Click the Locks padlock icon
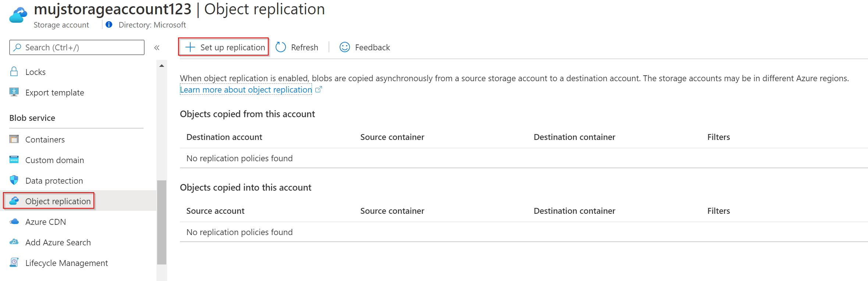868x281 pixels. click(x=14, y=72)
